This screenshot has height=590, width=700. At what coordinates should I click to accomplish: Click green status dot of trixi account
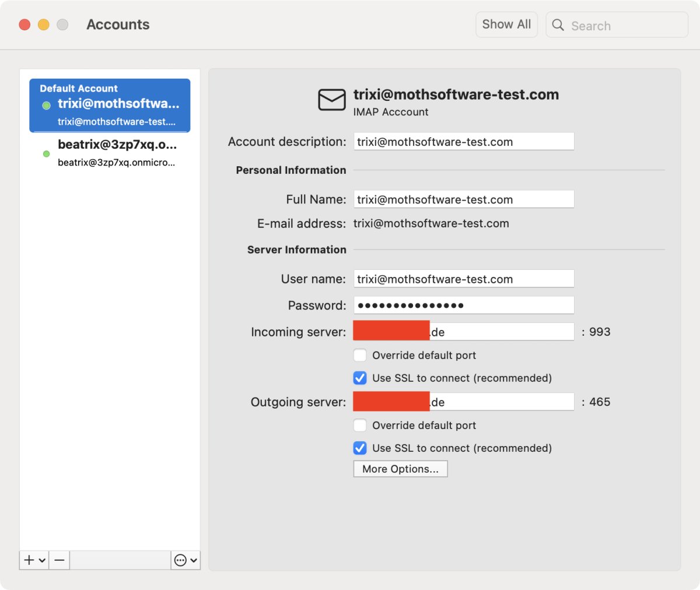pos(46,106)
